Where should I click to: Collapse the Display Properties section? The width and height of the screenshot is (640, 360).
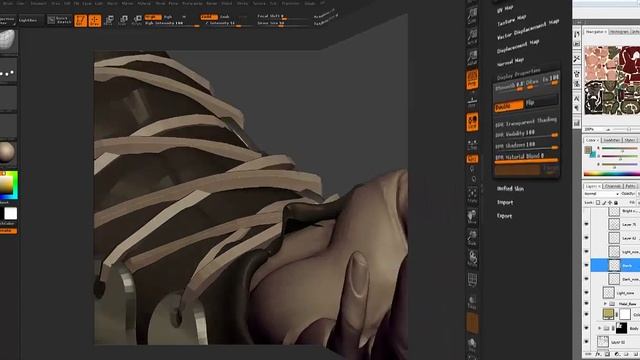click(x=518, y=73)
